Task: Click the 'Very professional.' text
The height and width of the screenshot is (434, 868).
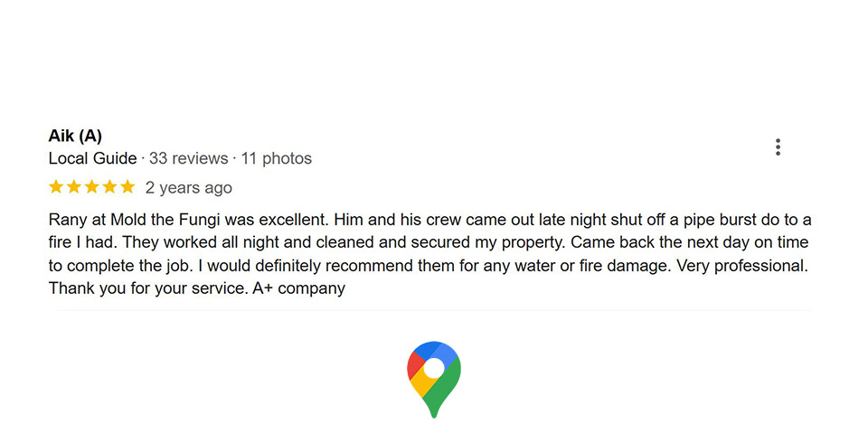Action: [742, 266]
